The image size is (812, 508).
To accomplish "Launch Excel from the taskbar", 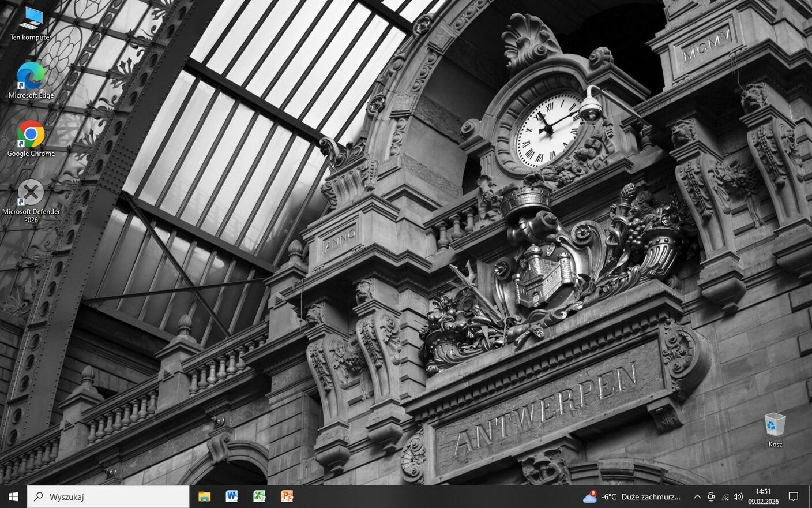I will [260, 496].
